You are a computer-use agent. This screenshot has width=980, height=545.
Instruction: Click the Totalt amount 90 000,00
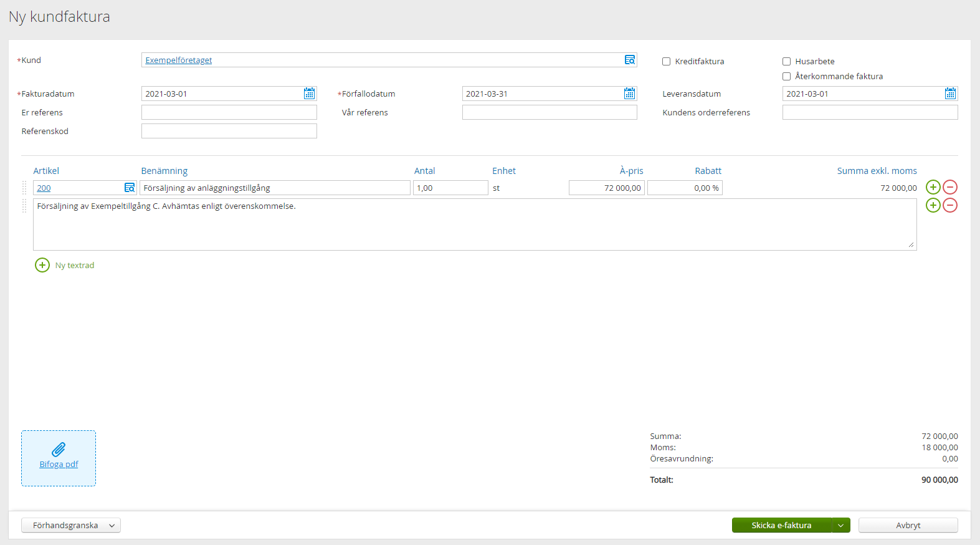(940, 480)
